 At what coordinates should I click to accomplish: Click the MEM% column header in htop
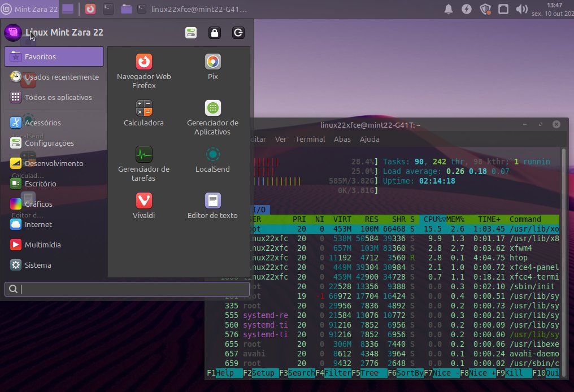click(x=455, y=219)
